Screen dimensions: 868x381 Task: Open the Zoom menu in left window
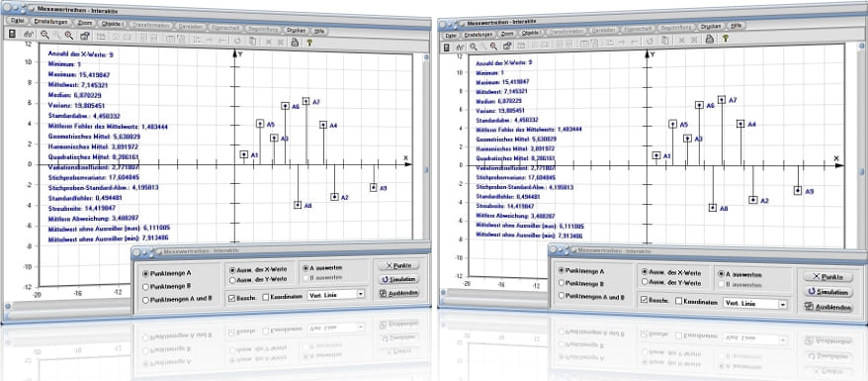[x=86, y=24]
